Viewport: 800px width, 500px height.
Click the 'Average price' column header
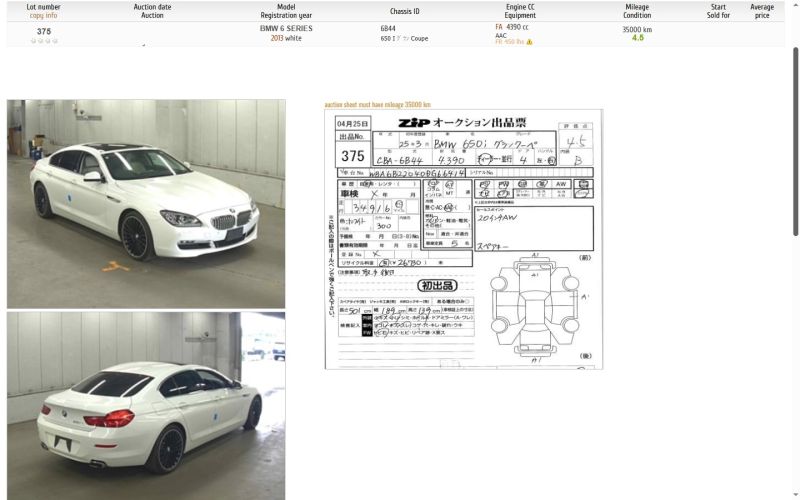coord(762,11)
